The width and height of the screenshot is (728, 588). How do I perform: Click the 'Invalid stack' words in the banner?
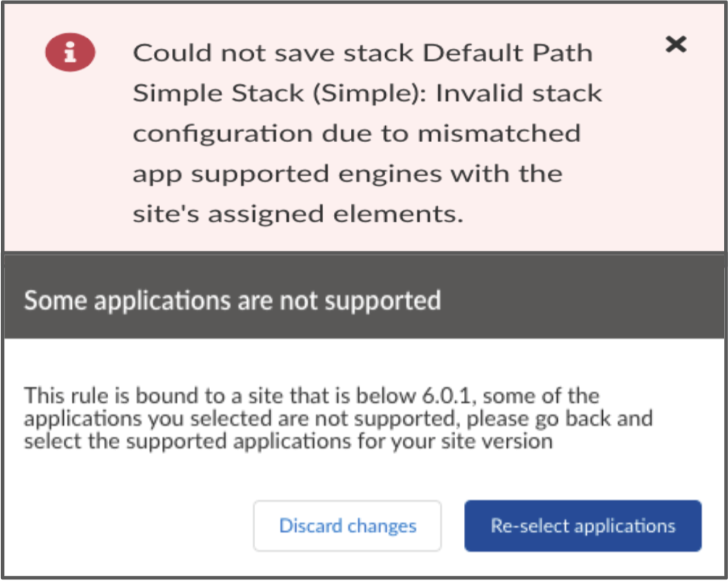point(518,93)
